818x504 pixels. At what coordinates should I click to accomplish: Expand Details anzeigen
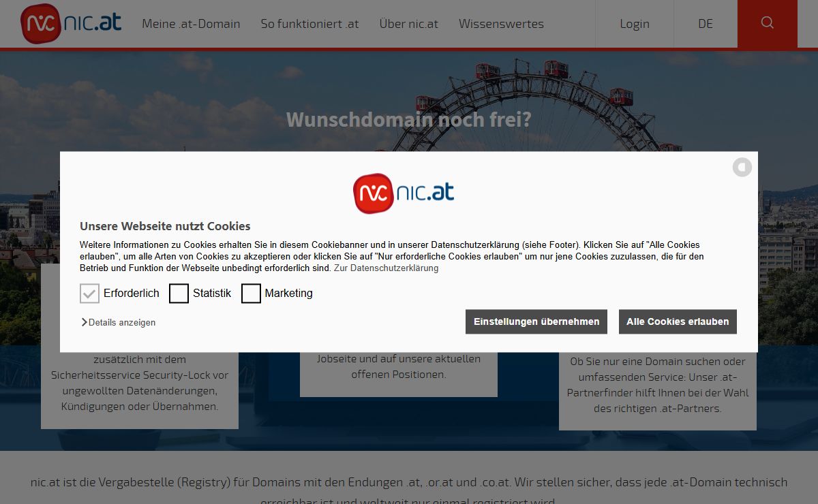tap(119, 323)
